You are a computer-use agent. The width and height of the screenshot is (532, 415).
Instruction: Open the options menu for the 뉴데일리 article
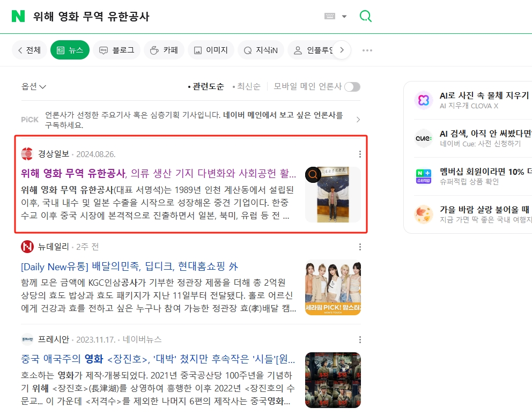[x=360, y=247]
